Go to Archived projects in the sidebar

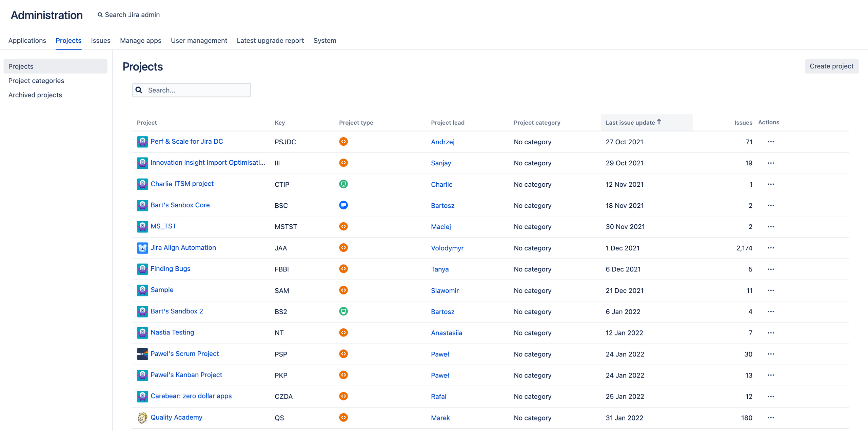35,95
